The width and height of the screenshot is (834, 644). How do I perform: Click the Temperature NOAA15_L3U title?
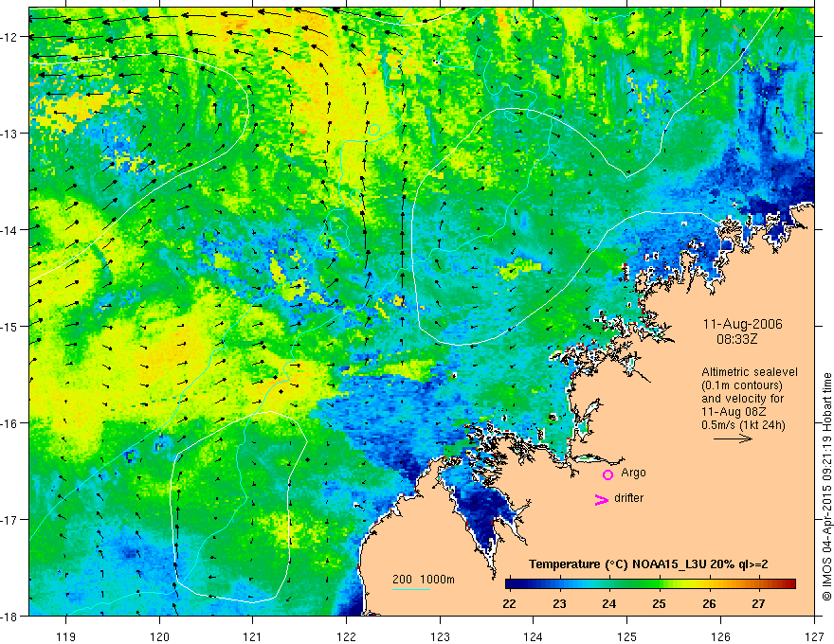[648, 564]
